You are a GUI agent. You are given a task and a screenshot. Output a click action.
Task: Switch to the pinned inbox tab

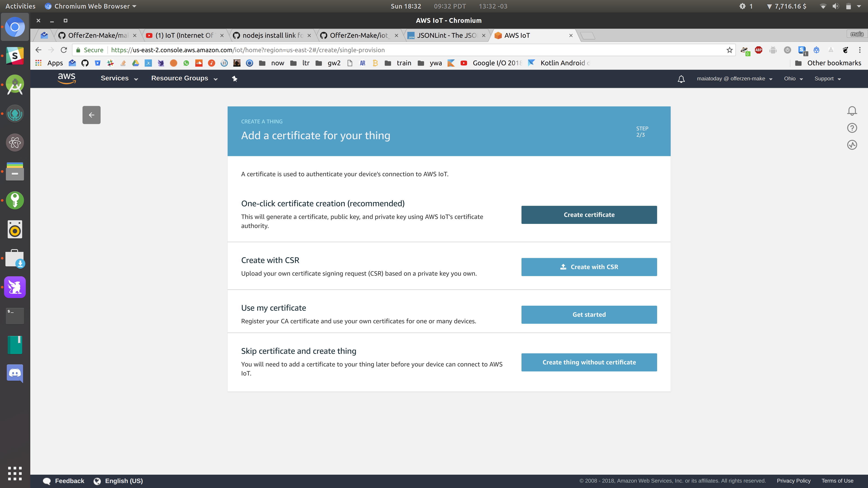[x=44, y=35]
